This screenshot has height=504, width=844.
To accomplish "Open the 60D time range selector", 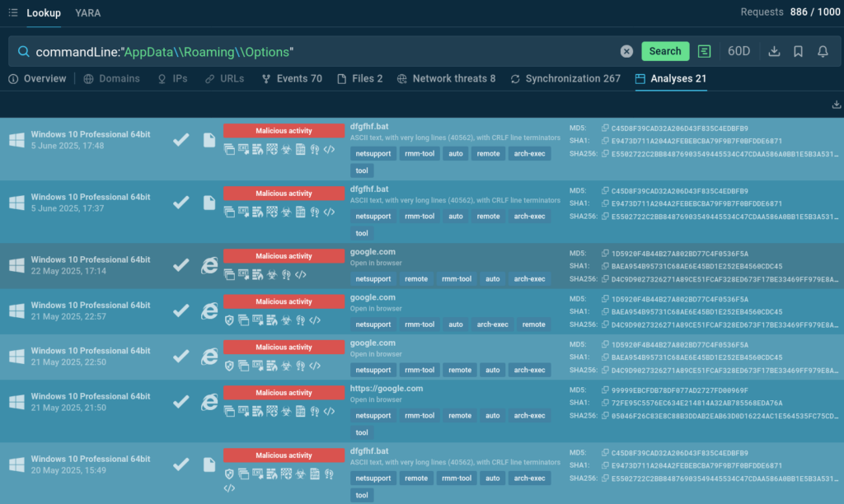I will [x=738, y=51].
